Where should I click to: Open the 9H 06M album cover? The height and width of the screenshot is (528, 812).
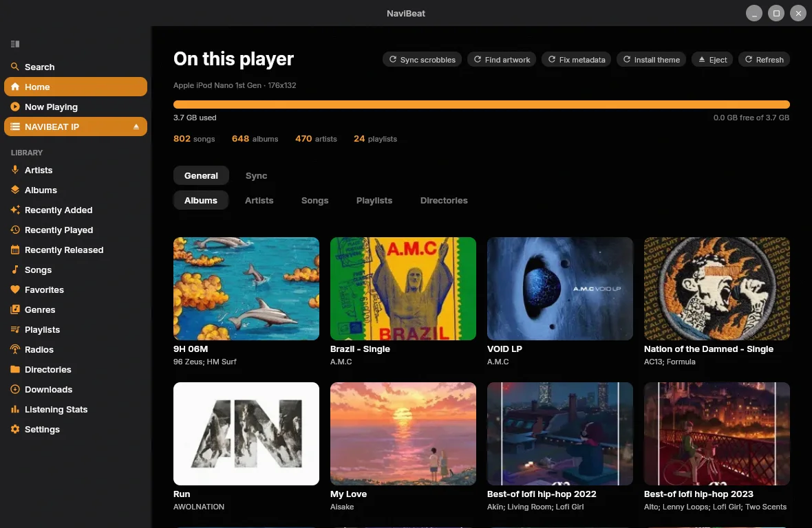246,289
